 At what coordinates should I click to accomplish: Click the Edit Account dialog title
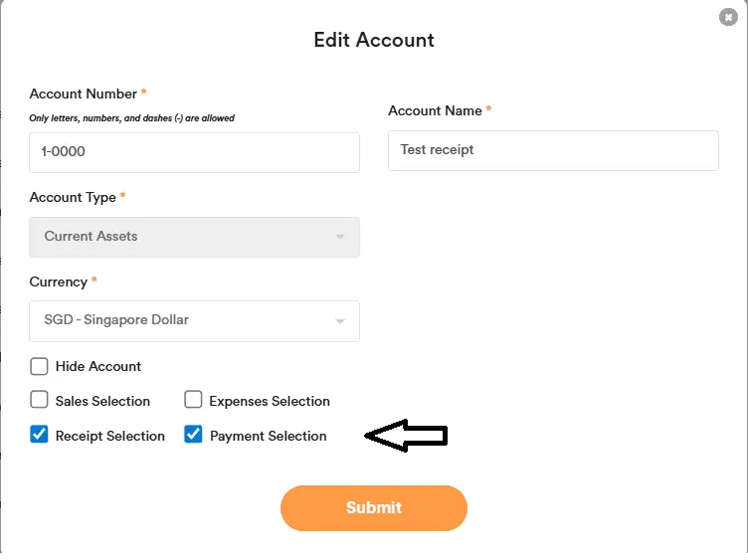[x=374, y=41]
